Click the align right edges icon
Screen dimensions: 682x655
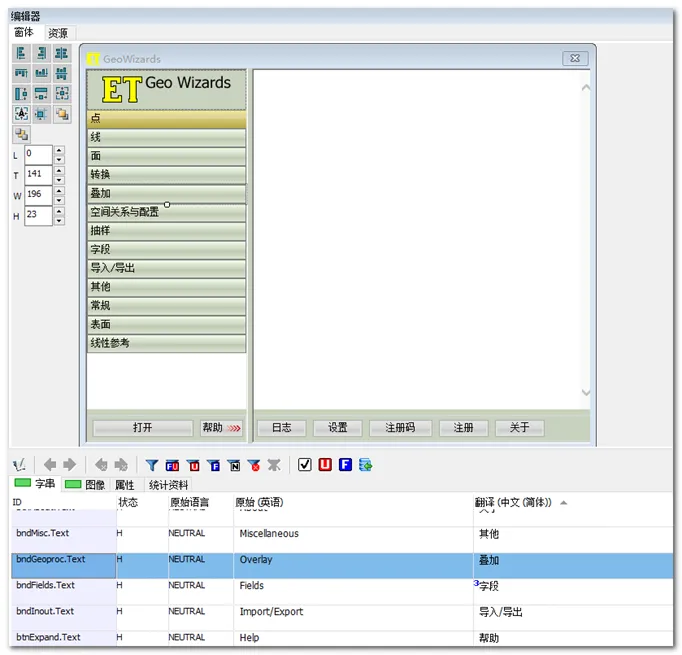coord(41,53)
